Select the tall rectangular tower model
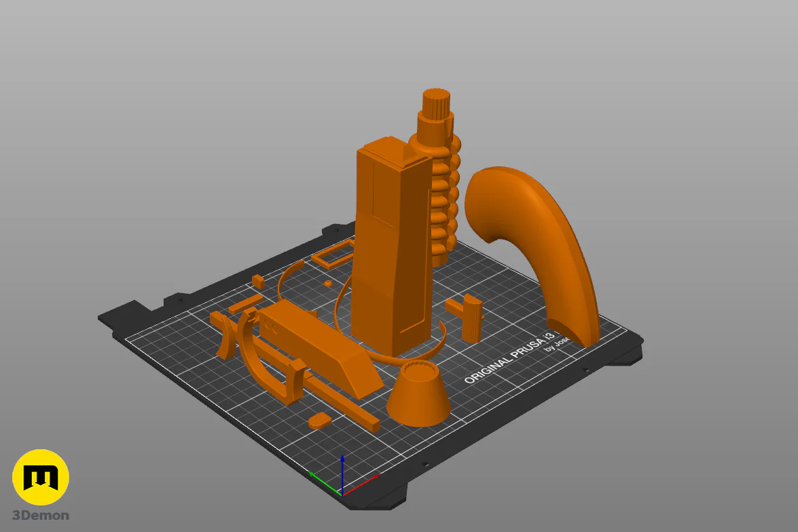This screenshot has height=532, width=798. pos(392,246)
